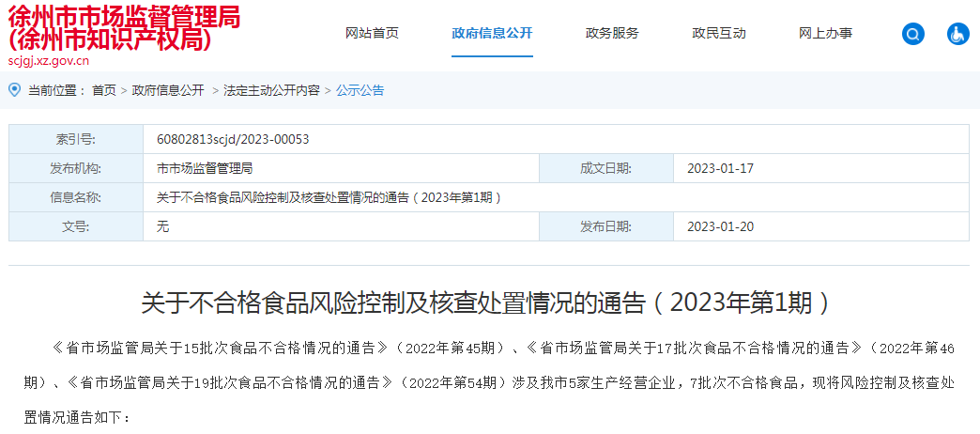Open the 网上办事 menu item

click(x=826, y=34)
